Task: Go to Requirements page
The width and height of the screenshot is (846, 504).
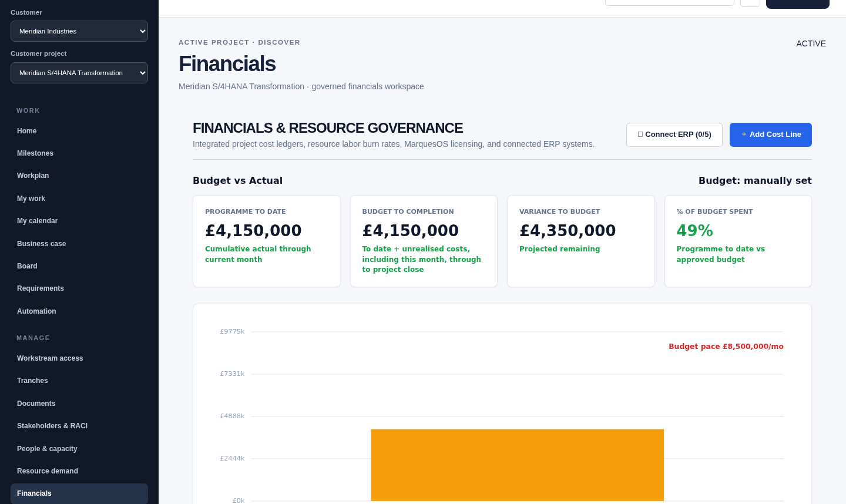Action: pos(79,288)
